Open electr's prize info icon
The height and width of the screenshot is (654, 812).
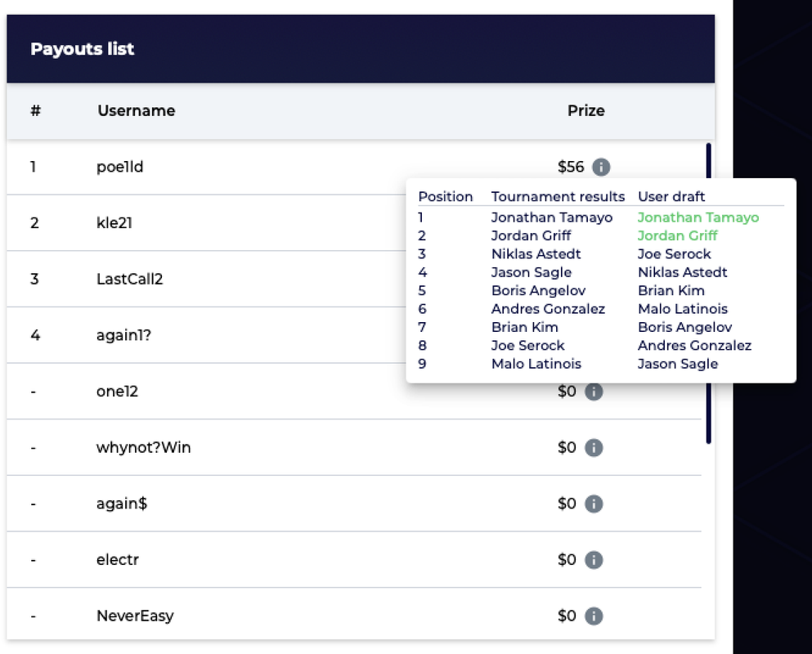click(x=594, y=560)
